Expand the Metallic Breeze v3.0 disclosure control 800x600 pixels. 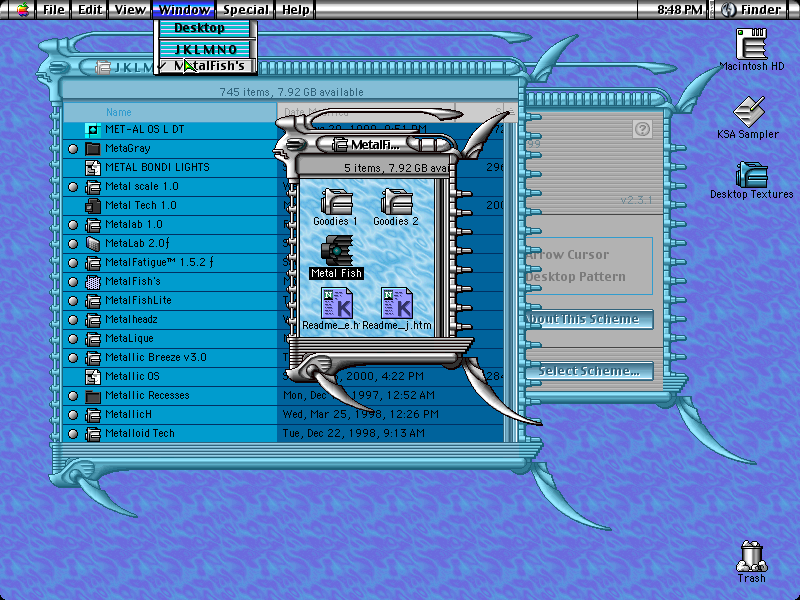click(73, 358)
